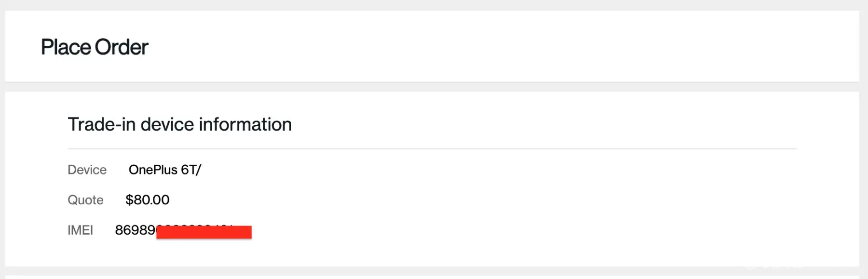
Task: Click the "Quote" field label
Action: [85, 200]
